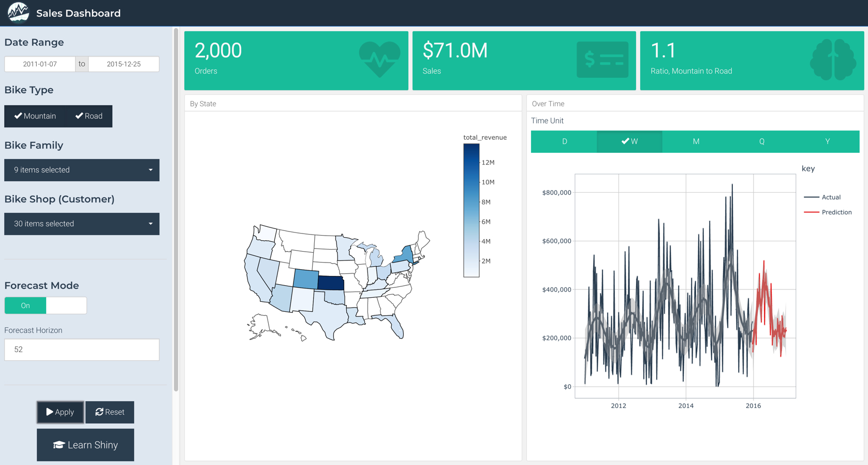868x465 pixels.
Task: Select the D daily time unit
Action: pyautogui.click(x=564, y=141)
